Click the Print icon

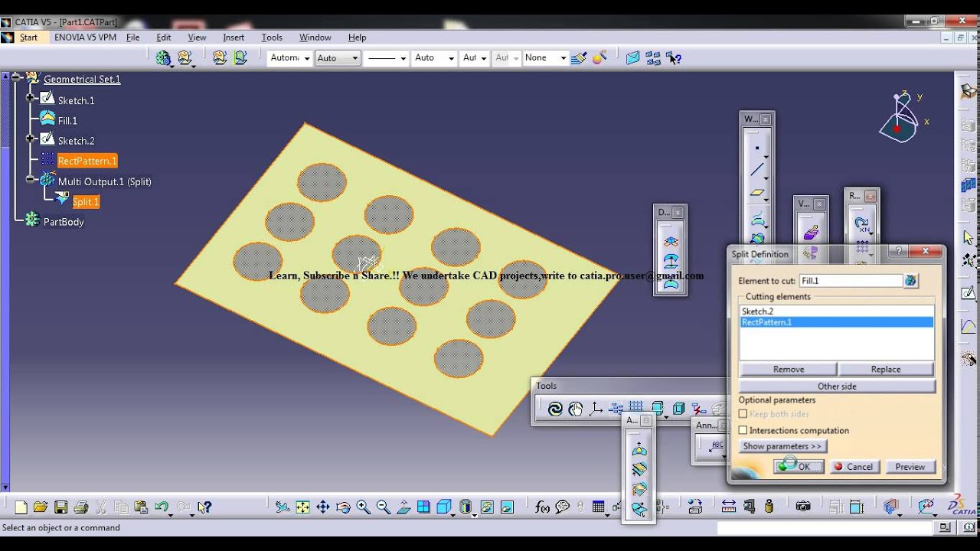coord(80,507)
